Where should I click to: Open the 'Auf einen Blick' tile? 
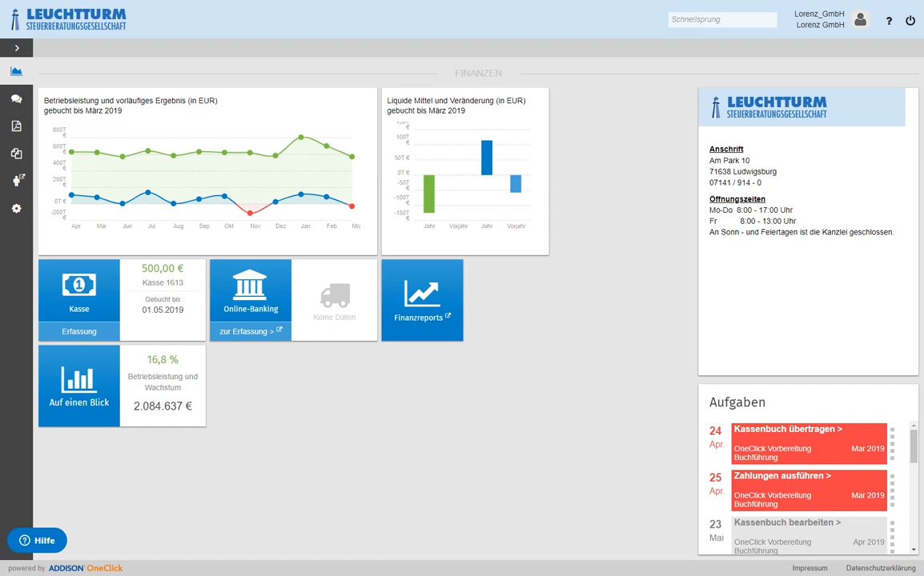pyautogui.click(x=79, y=386)
